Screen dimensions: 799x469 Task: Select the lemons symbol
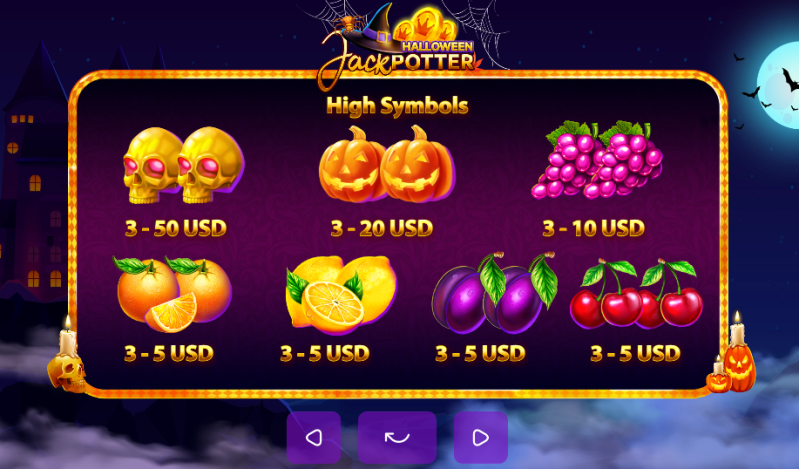pyautogui.click(x=341, y=295)
